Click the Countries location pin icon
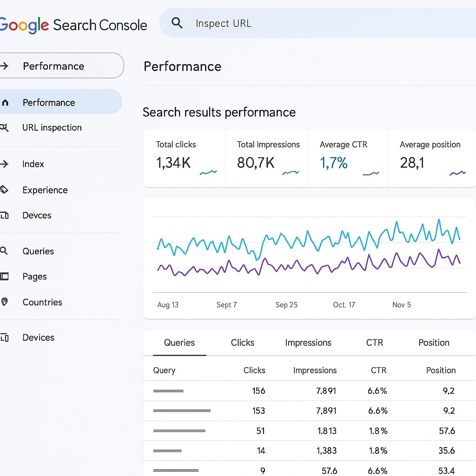476x476 pixels. 4,302
